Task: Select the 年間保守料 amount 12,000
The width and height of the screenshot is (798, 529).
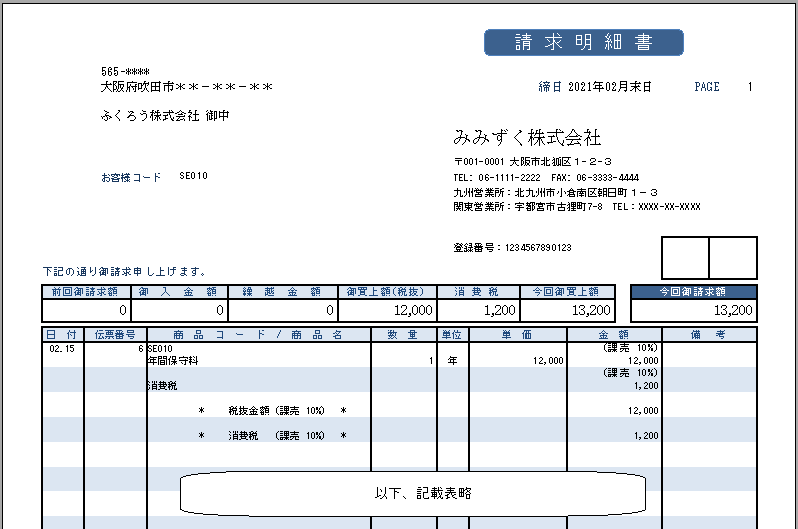Action: (643, 361)
